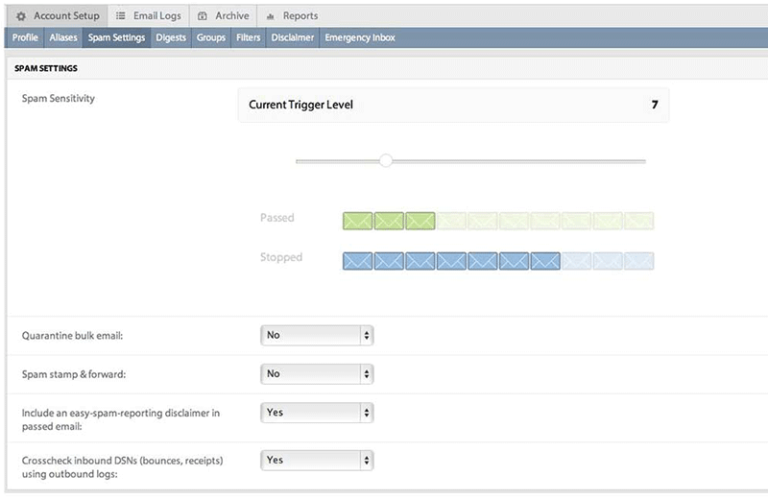Click the last faded Stopped envelope icon
The width and height of the screenshot is (768, 499).
tap(638, 261)
